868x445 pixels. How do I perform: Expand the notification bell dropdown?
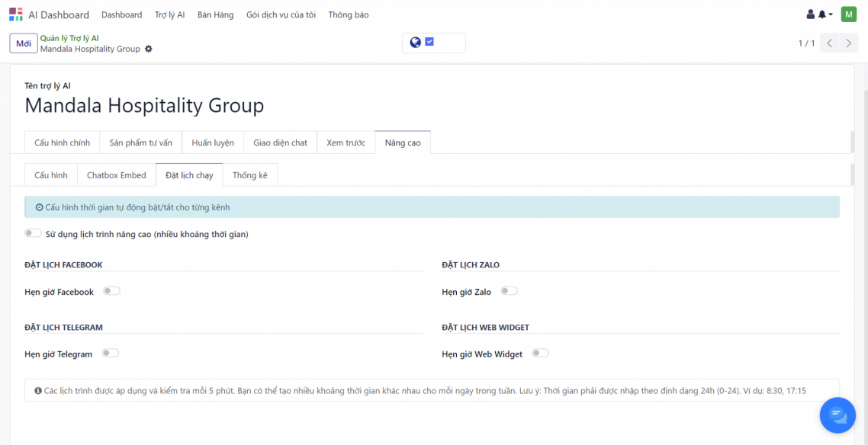click(825, 14)
